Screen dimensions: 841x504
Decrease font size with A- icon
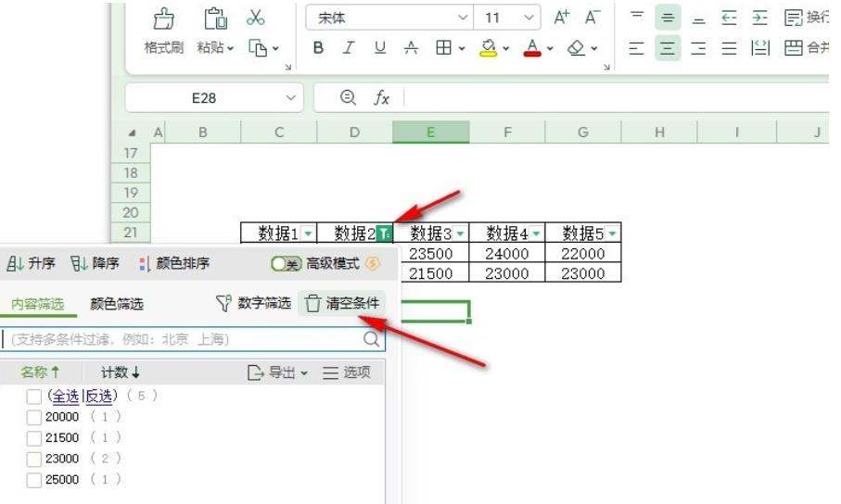(593, 18)
